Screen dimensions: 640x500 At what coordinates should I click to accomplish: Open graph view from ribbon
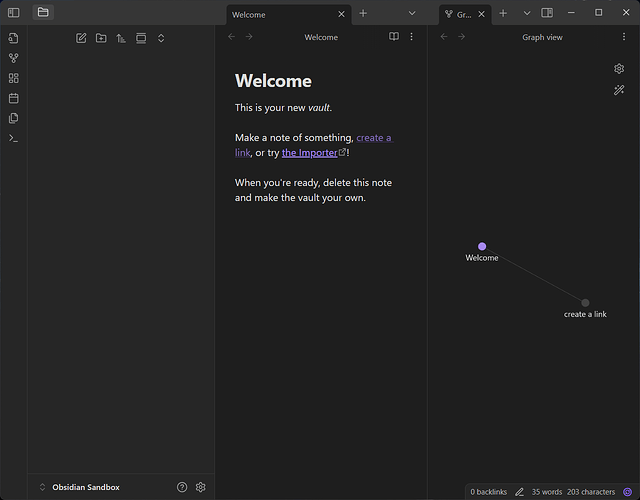[13, 58]
